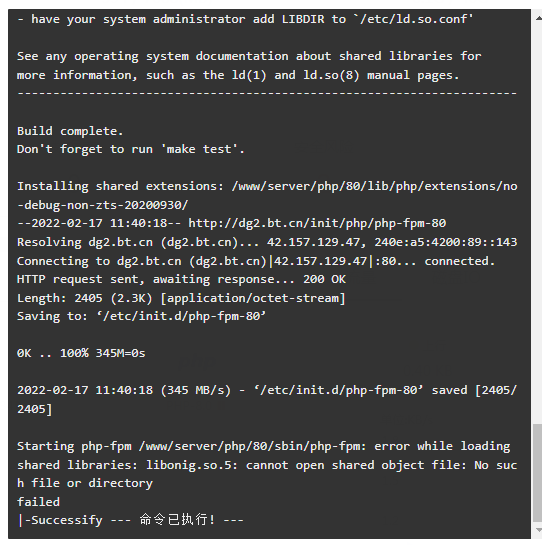Click the 'make test' reminder line
542x545 pixels.
131,149
